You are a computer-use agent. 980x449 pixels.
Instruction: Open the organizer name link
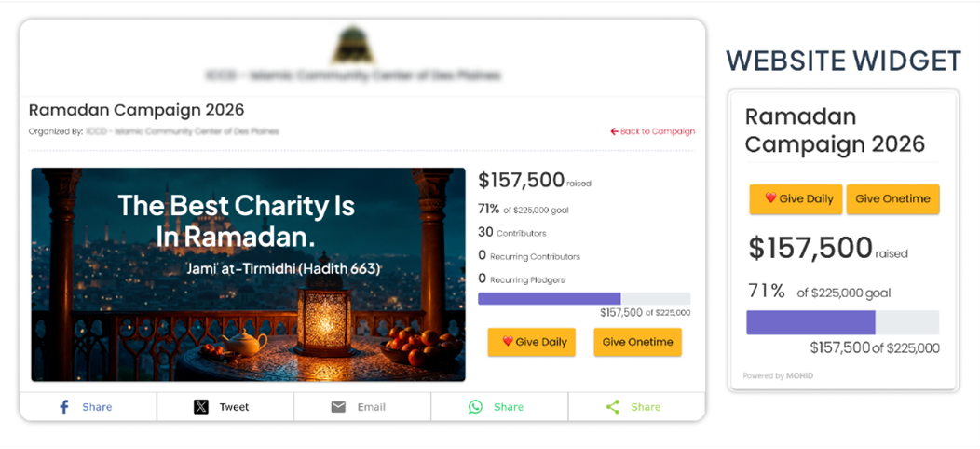point(183,131)
